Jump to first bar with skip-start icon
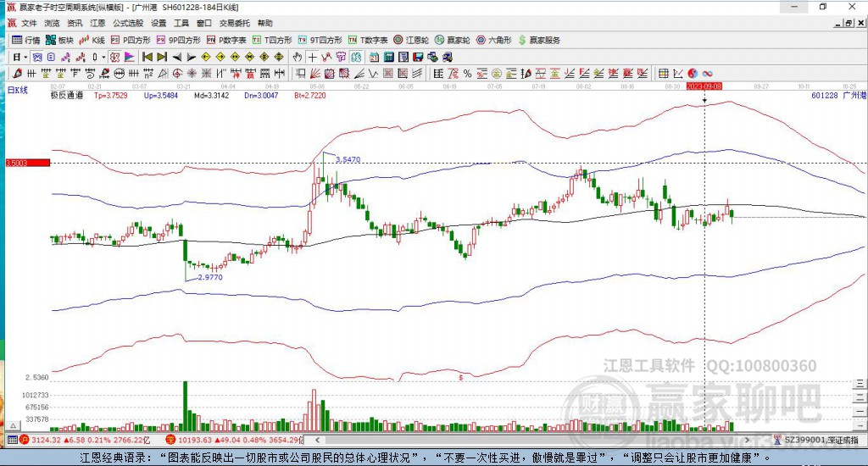This screenshot has width=868, height=466. coord(147,57)
